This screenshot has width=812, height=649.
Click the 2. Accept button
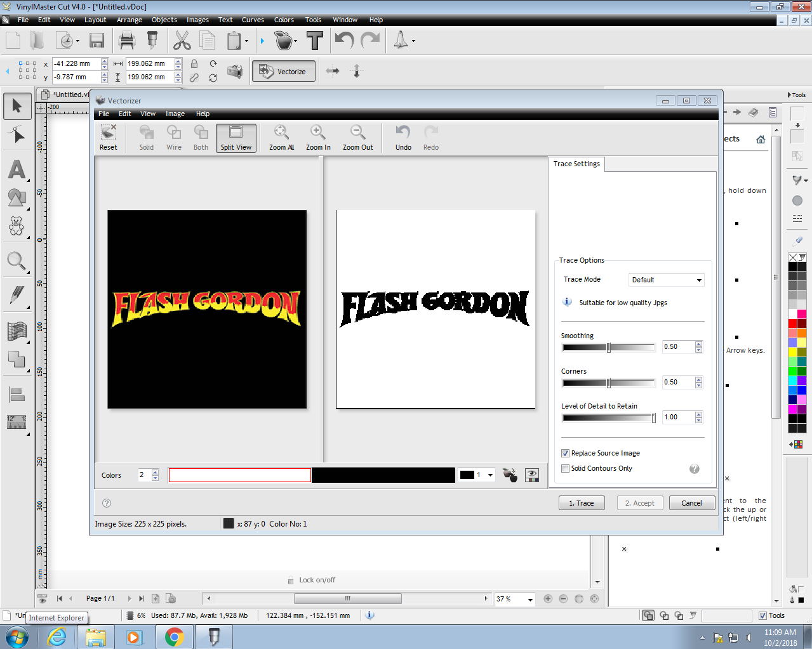click(640, 503)
